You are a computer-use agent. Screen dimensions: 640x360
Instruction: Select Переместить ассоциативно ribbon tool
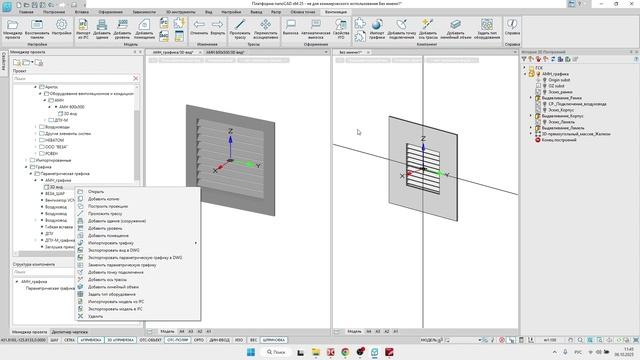tap(266, 29)
